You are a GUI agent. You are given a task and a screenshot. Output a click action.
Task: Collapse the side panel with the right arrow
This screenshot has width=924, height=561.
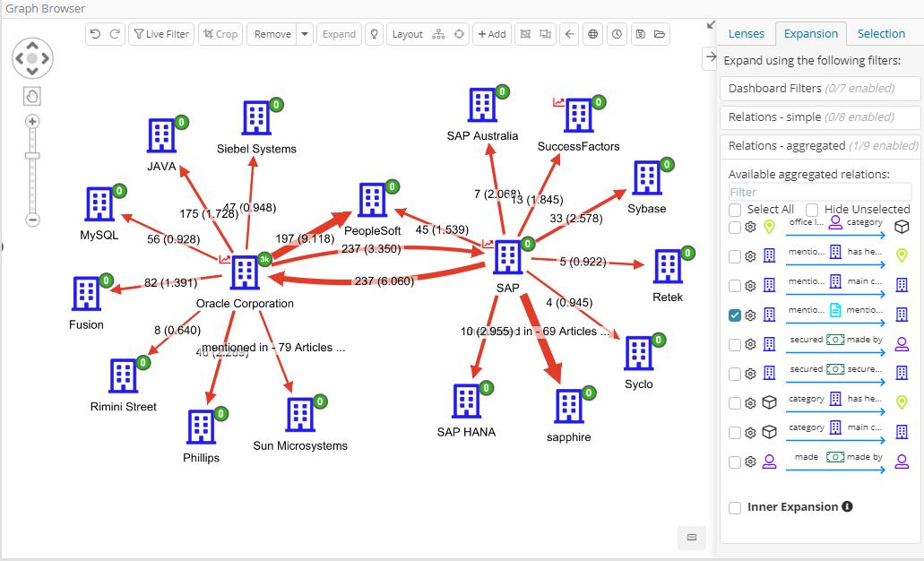[711, 57]
